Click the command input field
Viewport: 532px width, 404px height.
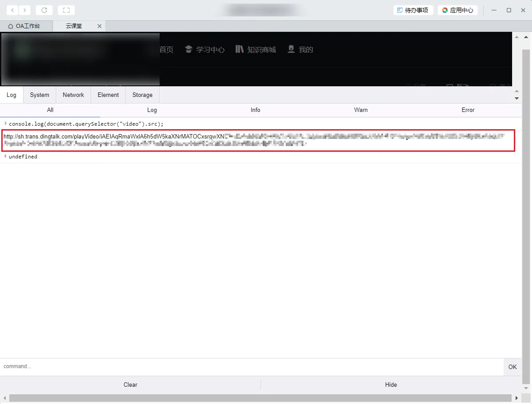pos(251,366)
